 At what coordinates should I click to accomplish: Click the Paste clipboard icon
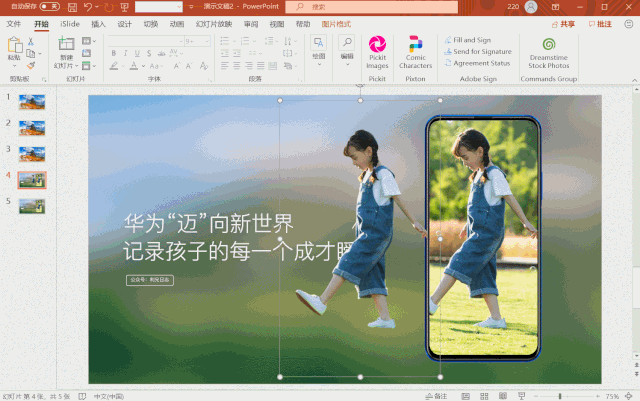click(x=14, y=45)
